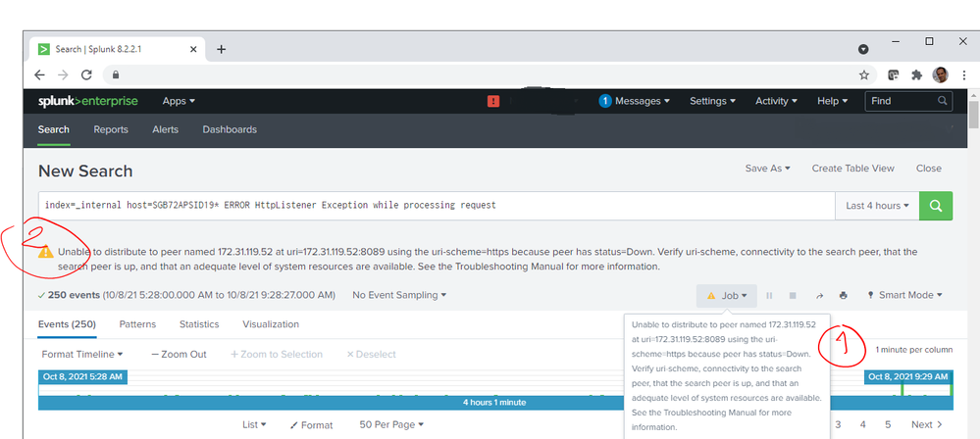Click the red health alert icon

(493, 101)
